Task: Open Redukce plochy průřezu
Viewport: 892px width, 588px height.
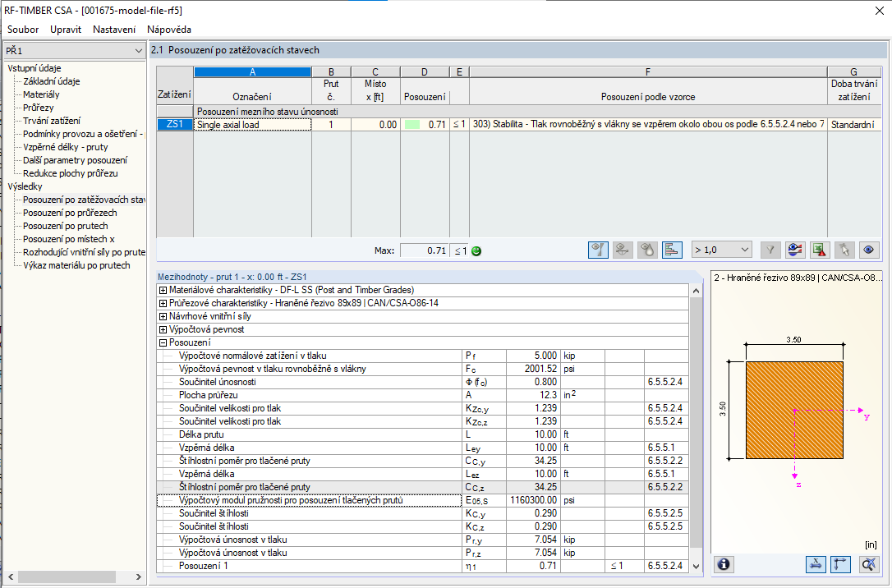Action: pos(71,173)
